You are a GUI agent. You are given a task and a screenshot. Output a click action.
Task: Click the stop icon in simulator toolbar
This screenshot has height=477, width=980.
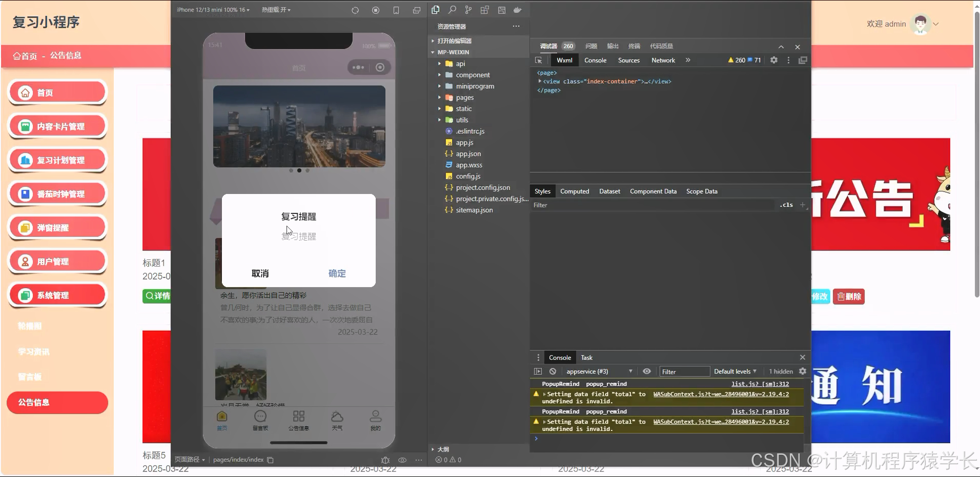[x=376, y=10]
